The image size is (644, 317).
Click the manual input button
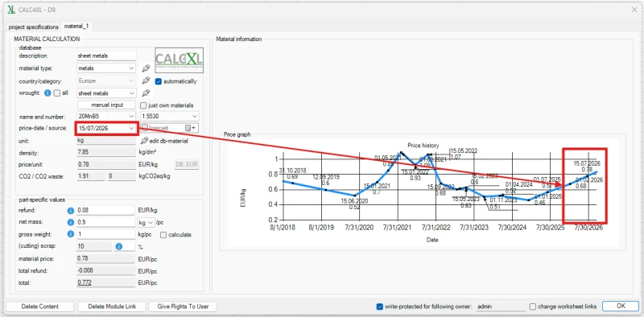pyautogui.click(x=106, y=105)
